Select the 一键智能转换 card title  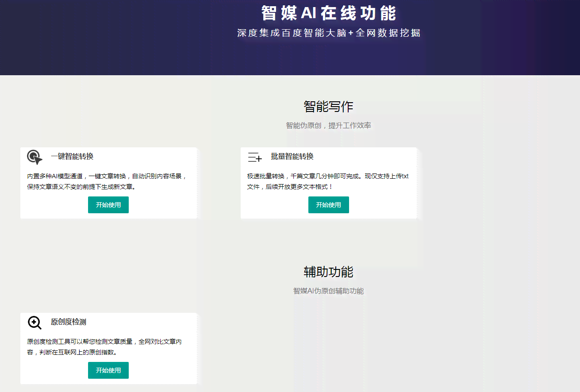72,157
